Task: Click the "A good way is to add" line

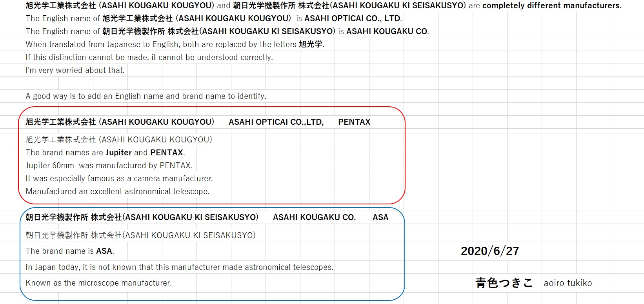Action: click(x=146, y=96)
